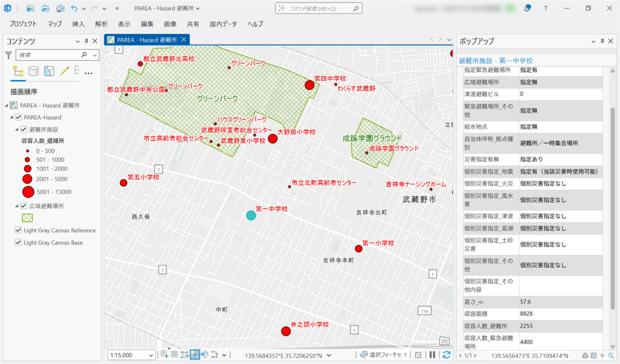The height and width of the screenshot is (364, 620).
Task: Click the List By Selection icon
Action: [x=49, y=71]
